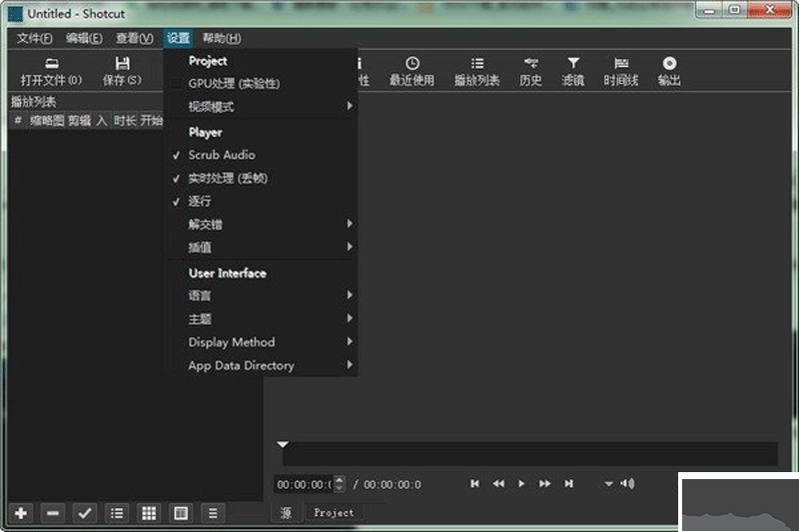Viewport: 799px width, 532px height.
Task: Switch to the Project tab below player
Action: [334, 512]
